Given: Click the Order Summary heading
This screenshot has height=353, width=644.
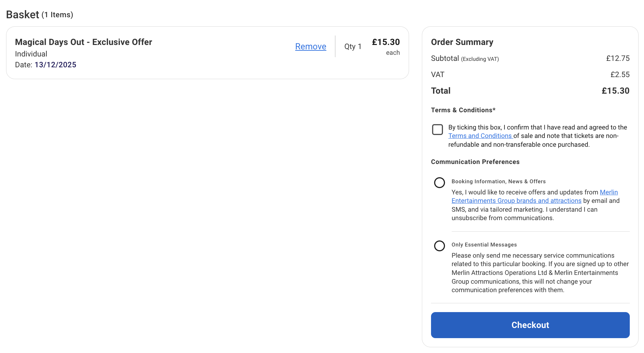Looking at the screenshot, I should point(462,42).
